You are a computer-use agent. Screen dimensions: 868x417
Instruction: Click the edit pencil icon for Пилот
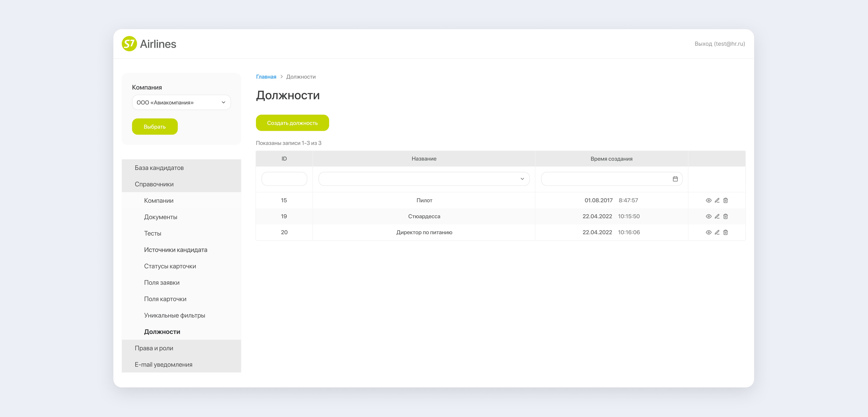point(717,200)
